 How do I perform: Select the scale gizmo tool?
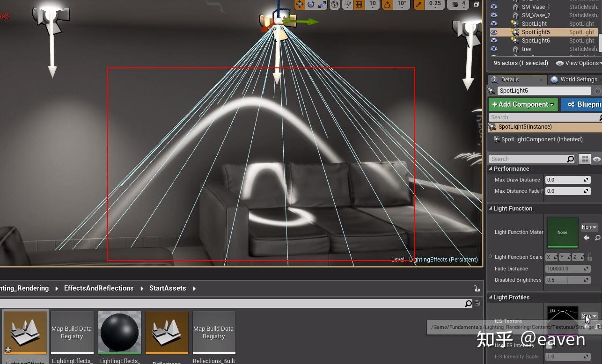click(x=322, y=4)
